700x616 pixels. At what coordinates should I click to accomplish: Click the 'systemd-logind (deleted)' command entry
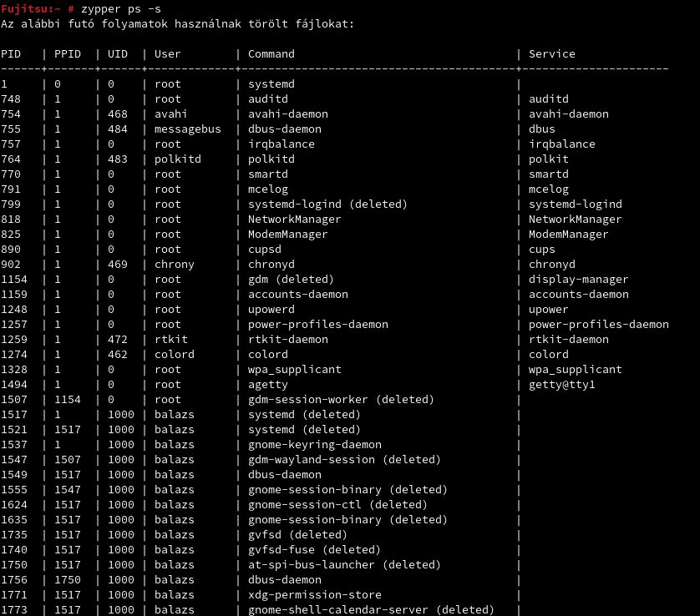[x=327, y=204]
